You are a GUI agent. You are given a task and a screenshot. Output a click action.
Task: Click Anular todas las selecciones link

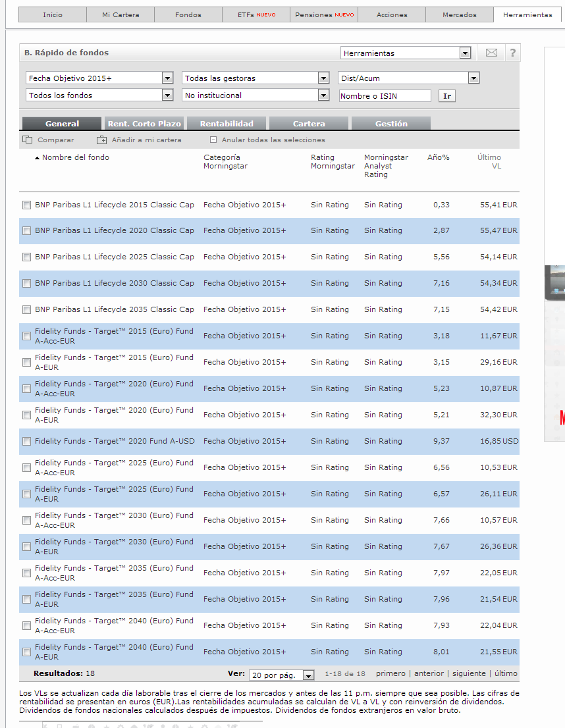click(x=273, y=140)
